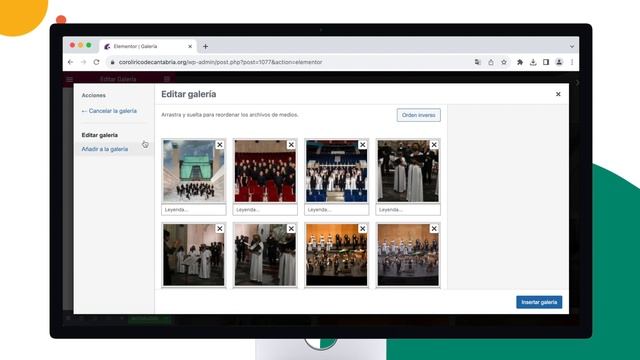
Task: Click Cancelar la galería link
Action: pyautogui.click(x=109, y=111)
